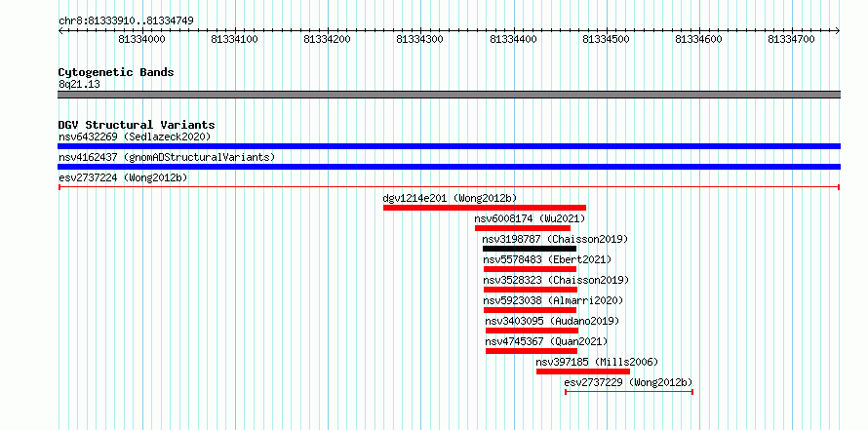Click ruler position 81334100
The image size is (868, 430).
(235, 39)
